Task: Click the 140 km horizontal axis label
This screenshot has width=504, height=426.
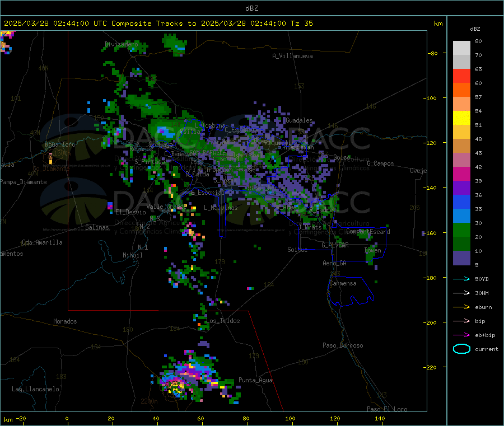Action: [380, 418]
